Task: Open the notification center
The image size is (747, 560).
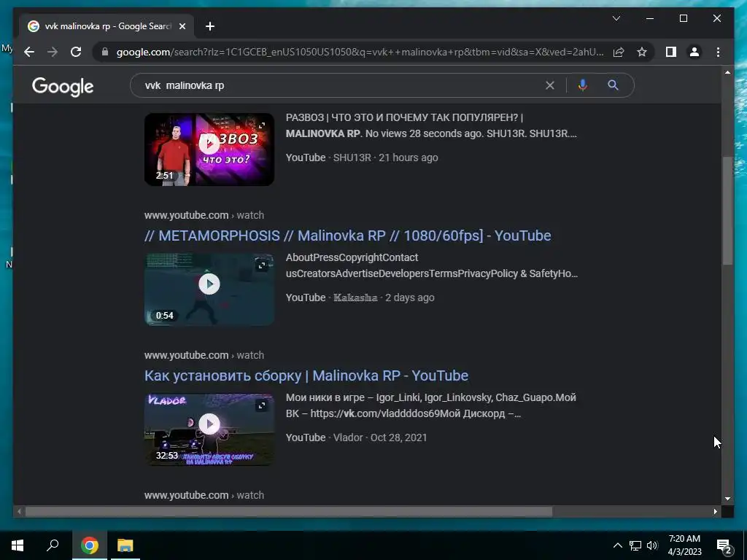Action: click(x=724, y=545)
